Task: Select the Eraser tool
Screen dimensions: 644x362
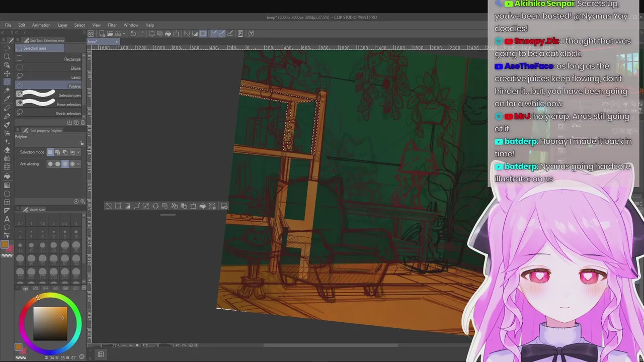Action: click(7, 150)
